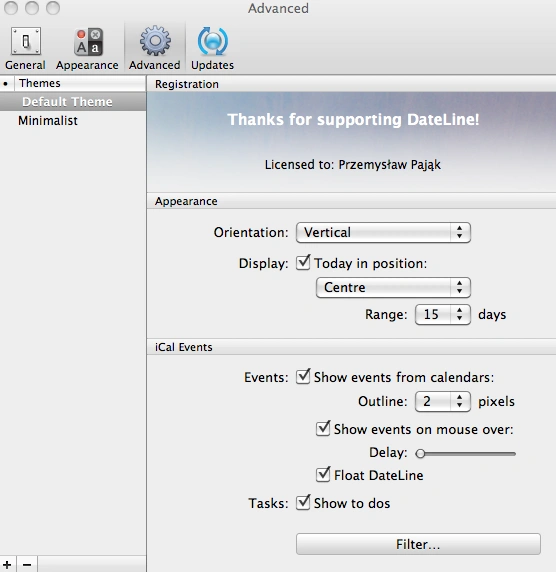Select the Default Theme row
The width and height of the screenshot is (556, 572).
tap(73, 101)
